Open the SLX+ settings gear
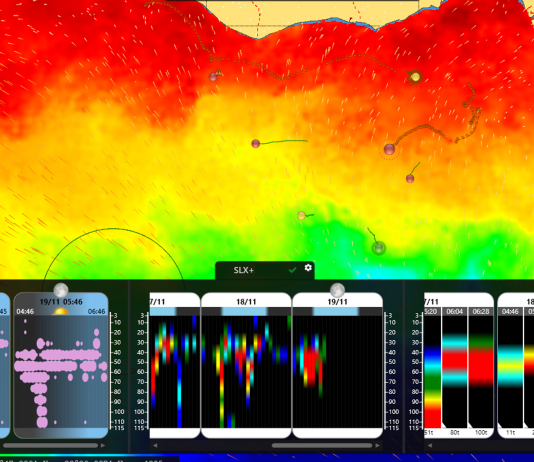534x462 pixels. [x=308, y=268]
